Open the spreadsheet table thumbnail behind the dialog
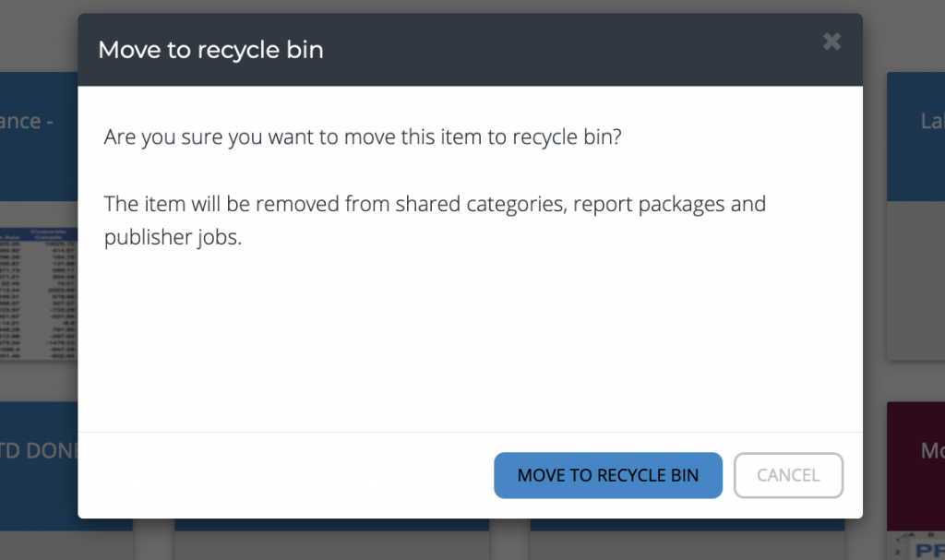The image size is (945, 560). coord(37,293)
